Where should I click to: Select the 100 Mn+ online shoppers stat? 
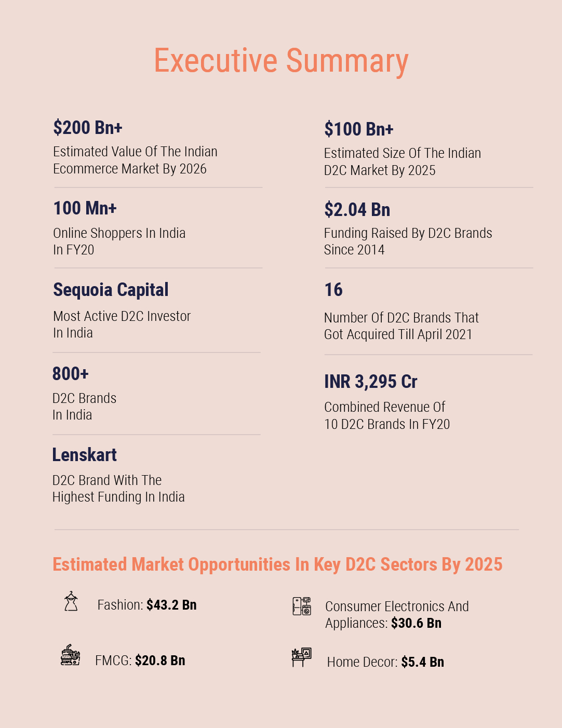pyautogui.click(x=85, y=208)
